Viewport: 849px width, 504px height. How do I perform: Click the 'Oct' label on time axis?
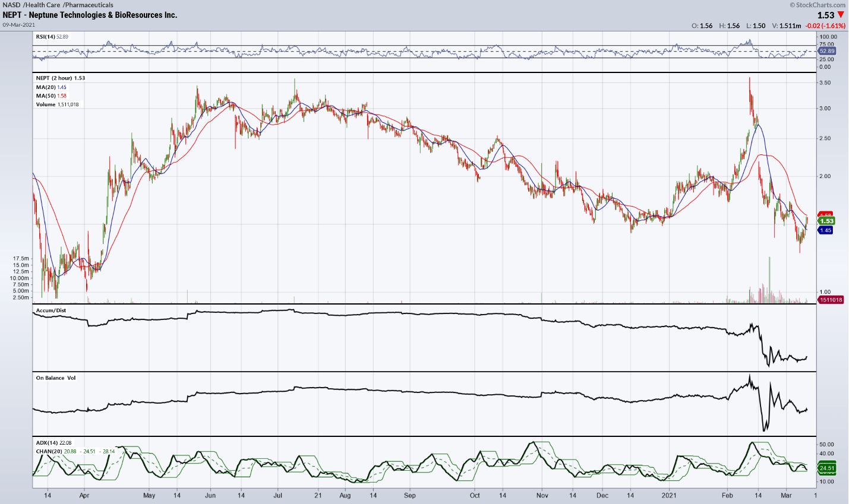click(x=475, y=495)
